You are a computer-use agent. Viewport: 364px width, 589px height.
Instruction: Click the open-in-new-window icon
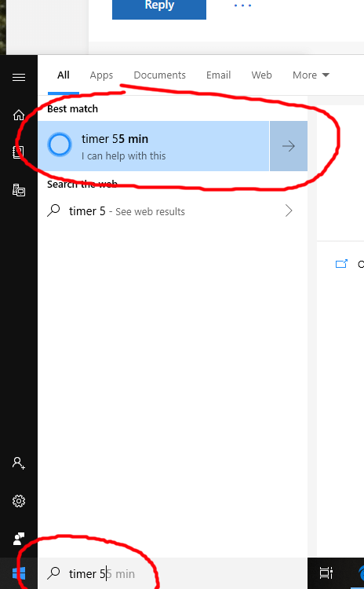341,264
